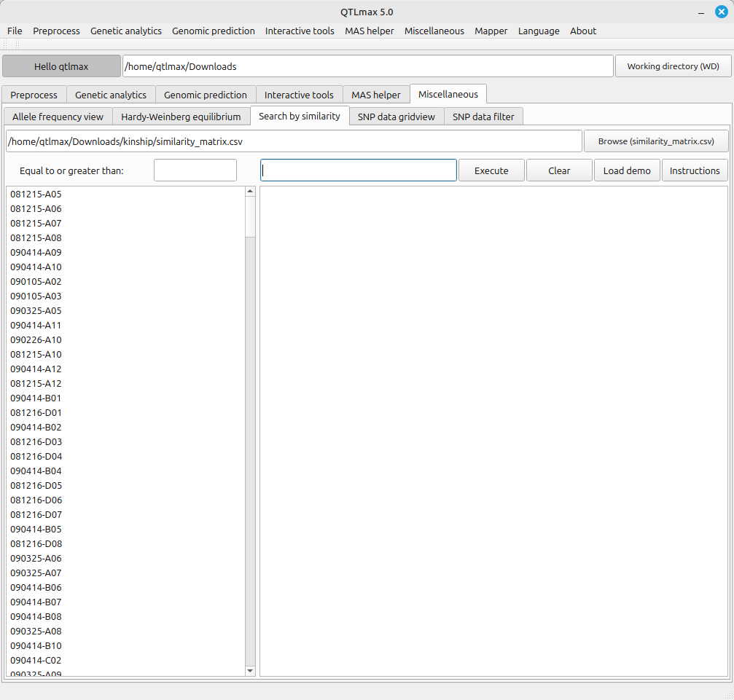Open the Allele frequency view tab
This screenshot has height=700, width=734.
(58, 117)
